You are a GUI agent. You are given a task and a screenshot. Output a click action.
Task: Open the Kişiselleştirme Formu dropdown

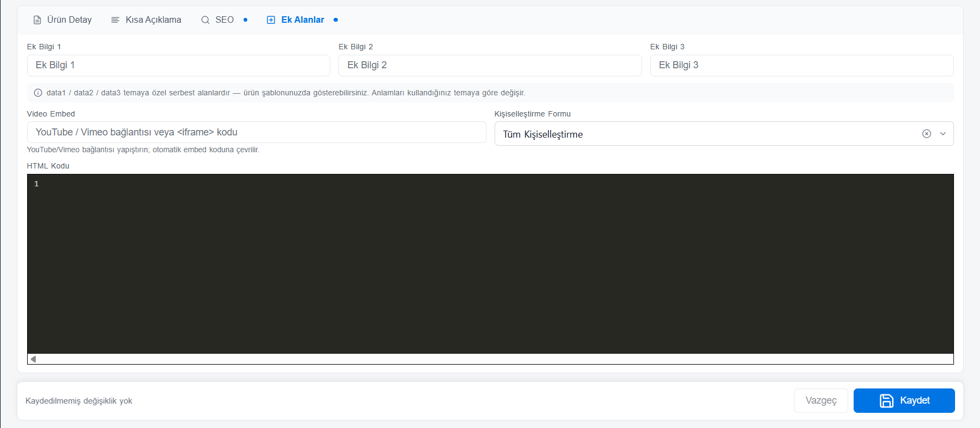tap(723, 134)
